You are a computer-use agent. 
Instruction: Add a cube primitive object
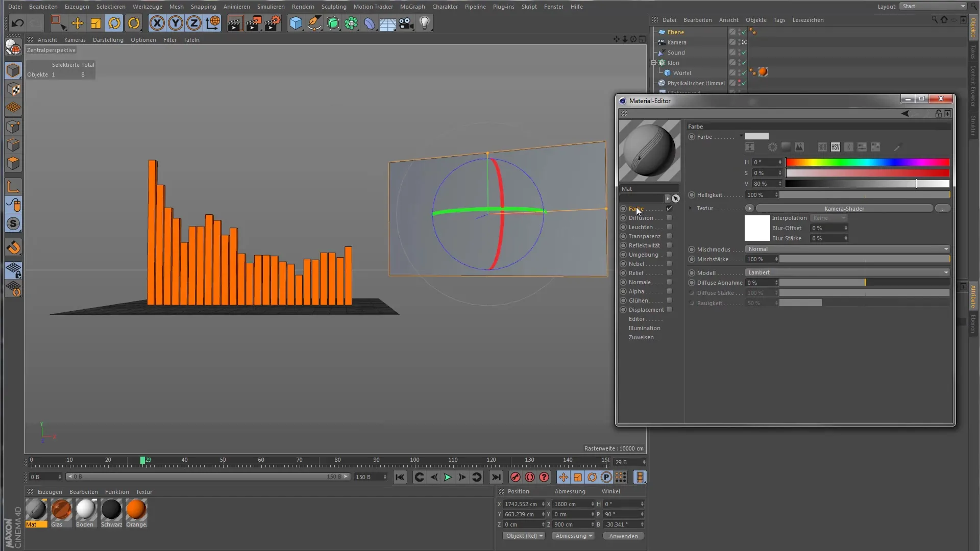tap(296, 23)
